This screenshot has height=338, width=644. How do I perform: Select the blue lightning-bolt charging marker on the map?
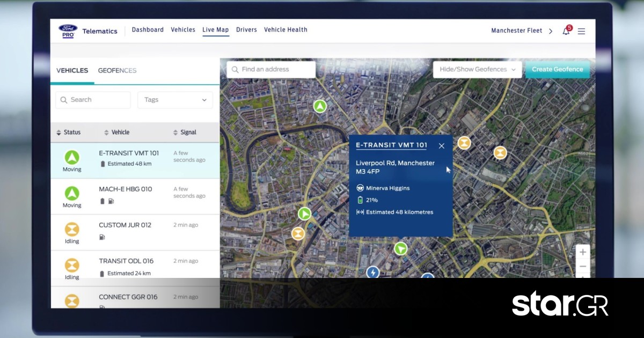click(372, 272)
